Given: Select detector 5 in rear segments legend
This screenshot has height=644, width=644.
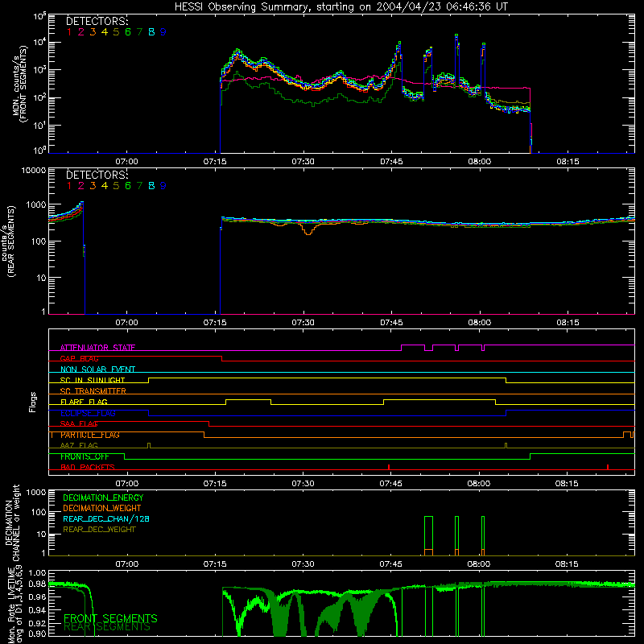Looking at the screenshot, I should [116, 186].
